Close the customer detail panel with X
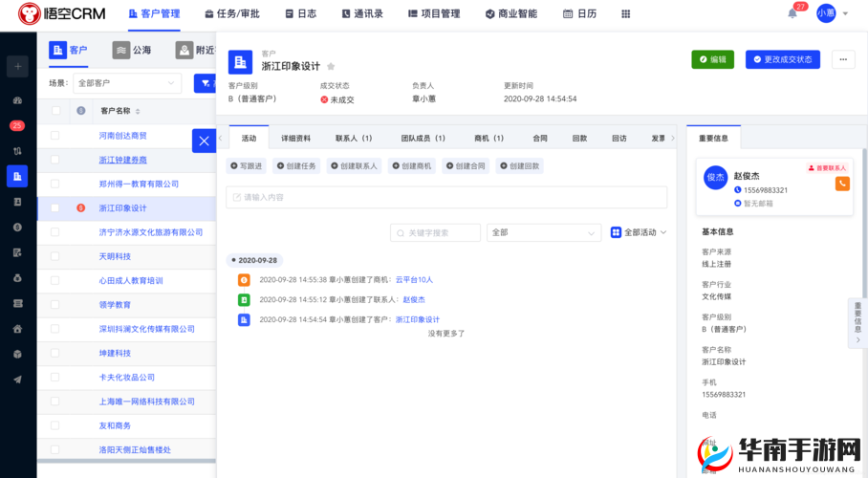Viewport: 868px width, 478px height. pyautogui.click(x=204, y=141)
